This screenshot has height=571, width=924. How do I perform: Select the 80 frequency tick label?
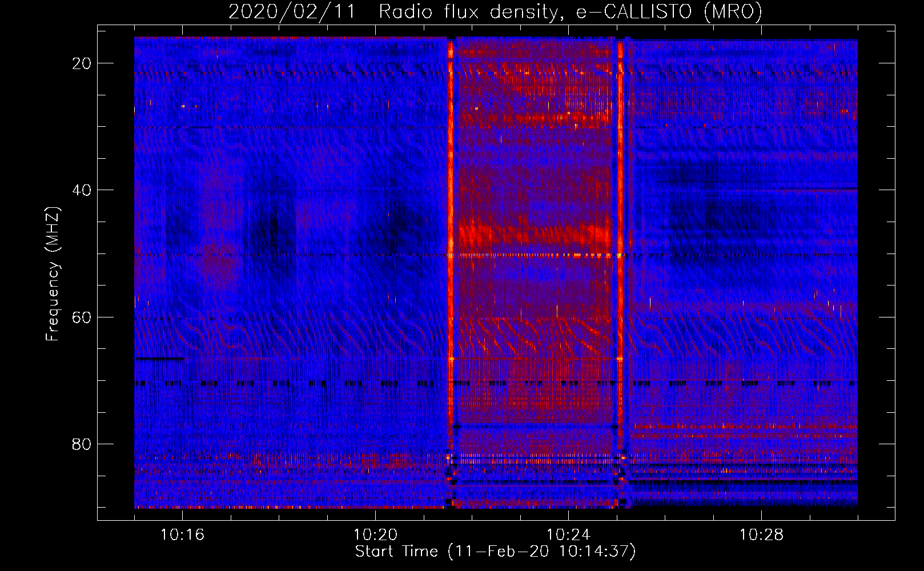click(82, 444)
